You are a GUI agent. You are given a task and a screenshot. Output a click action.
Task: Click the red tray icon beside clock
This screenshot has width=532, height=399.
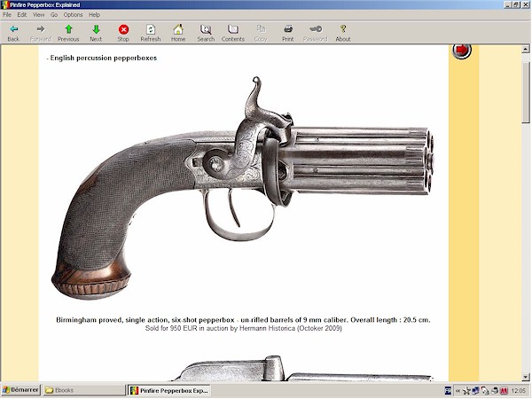[x=504, y=391]
